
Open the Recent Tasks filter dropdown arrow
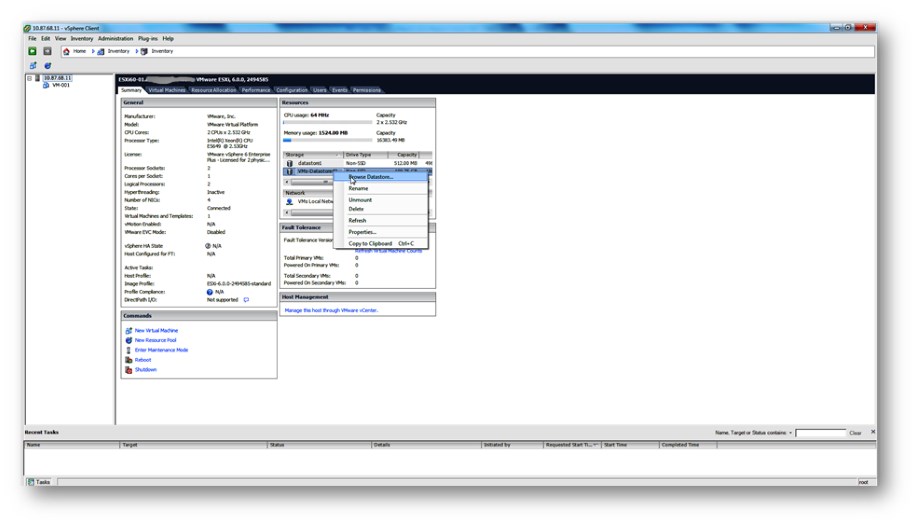(x=790, y=433)
